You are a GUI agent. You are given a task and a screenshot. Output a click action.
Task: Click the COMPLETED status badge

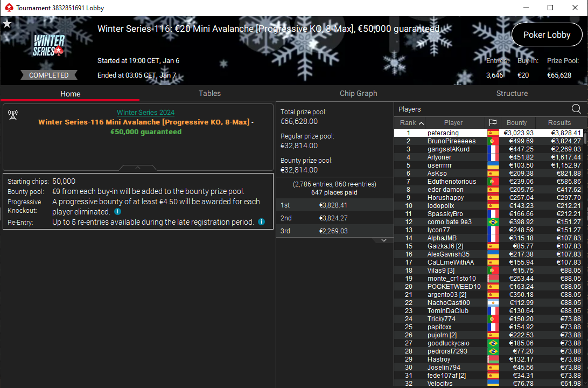pyautogui.click(x=49, y=75)
